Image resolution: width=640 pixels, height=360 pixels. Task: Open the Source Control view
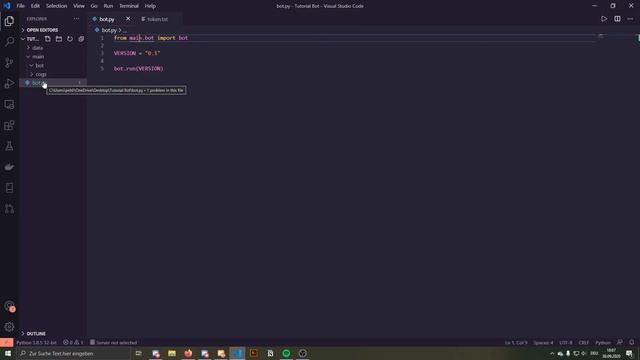9,62
